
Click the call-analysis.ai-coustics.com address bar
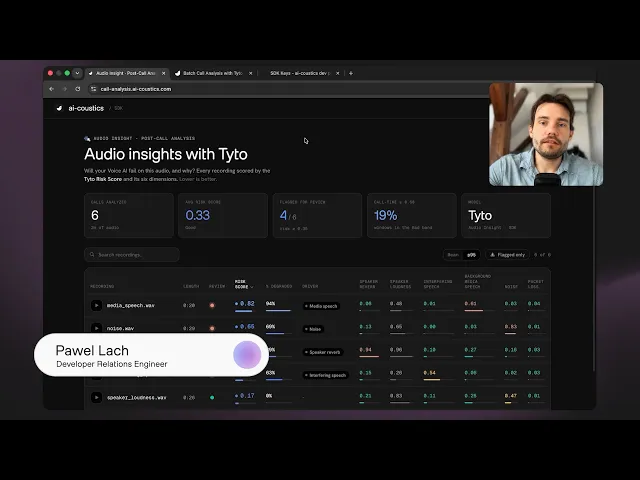(x=136, y=89)
